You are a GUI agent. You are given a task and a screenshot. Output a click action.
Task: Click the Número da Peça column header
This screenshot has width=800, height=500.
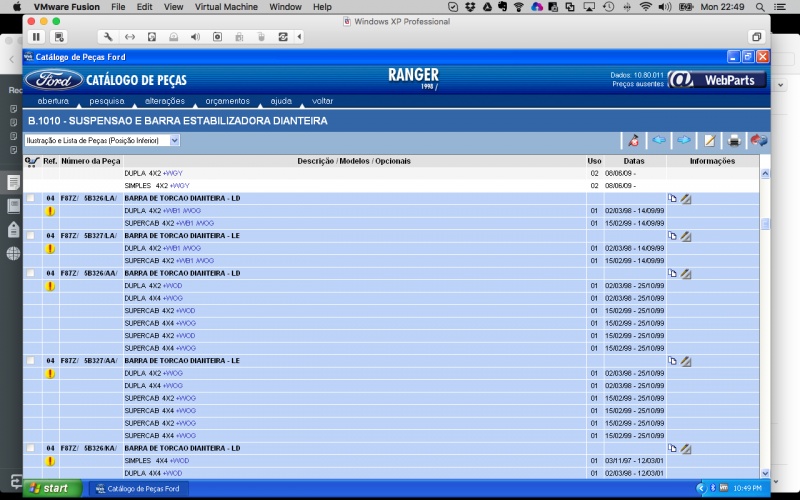pyautogui.click(x=91, y=161)
